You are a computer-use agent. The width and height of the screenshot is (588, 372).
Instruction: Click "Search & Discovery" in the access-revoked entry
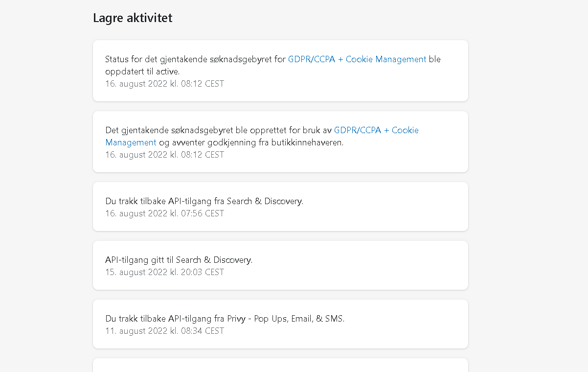point(265,201)
